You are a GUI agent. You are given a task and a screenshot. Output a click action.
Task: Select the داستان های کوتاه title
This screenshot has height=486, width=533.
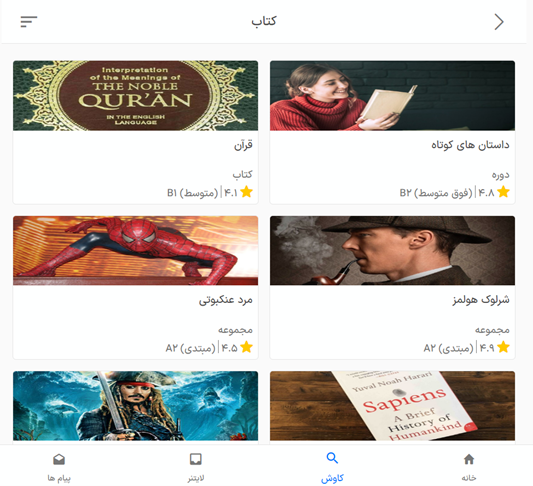(470, 145)
